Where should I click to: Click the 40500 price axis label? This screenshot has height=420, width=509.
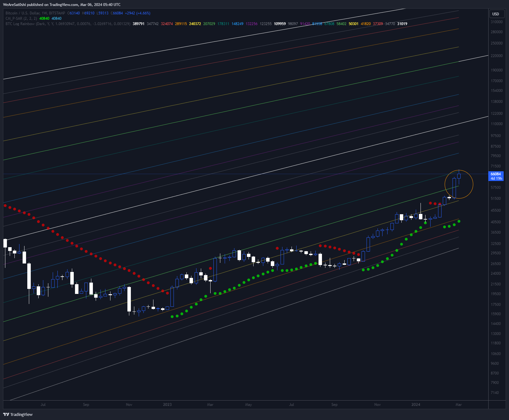496,222
